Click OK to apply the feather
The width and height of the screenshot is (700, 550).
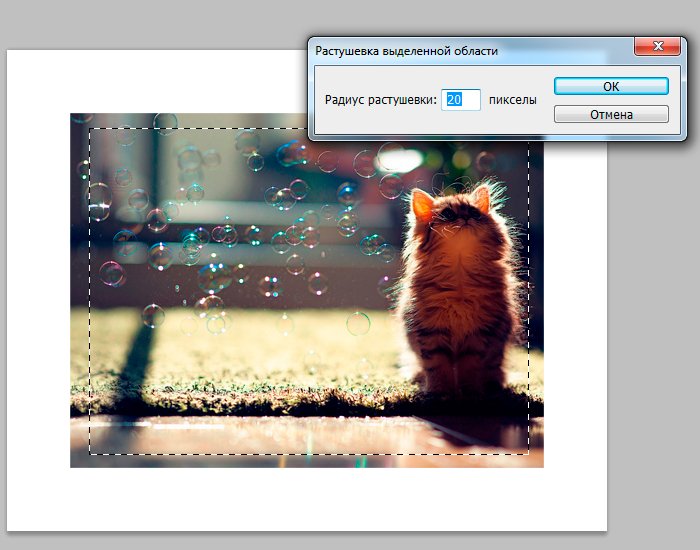pos(611,87)
